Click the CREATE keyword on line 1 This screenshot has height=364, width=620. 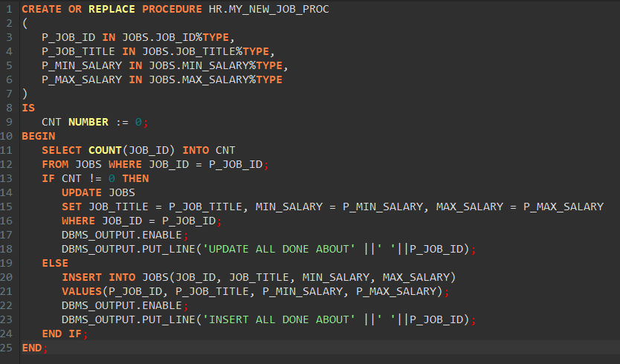tap(42, 9)
